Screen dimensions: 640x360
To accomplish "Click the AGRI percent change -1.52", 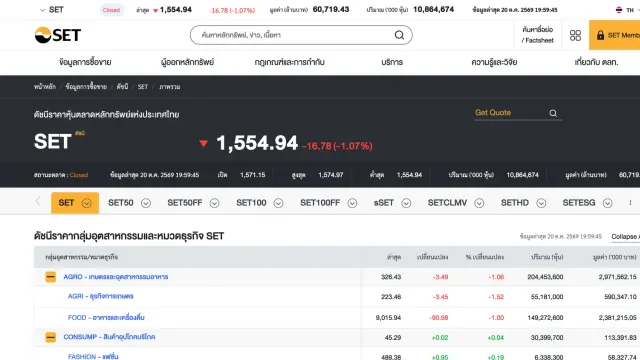I will [x=496, y=297].
